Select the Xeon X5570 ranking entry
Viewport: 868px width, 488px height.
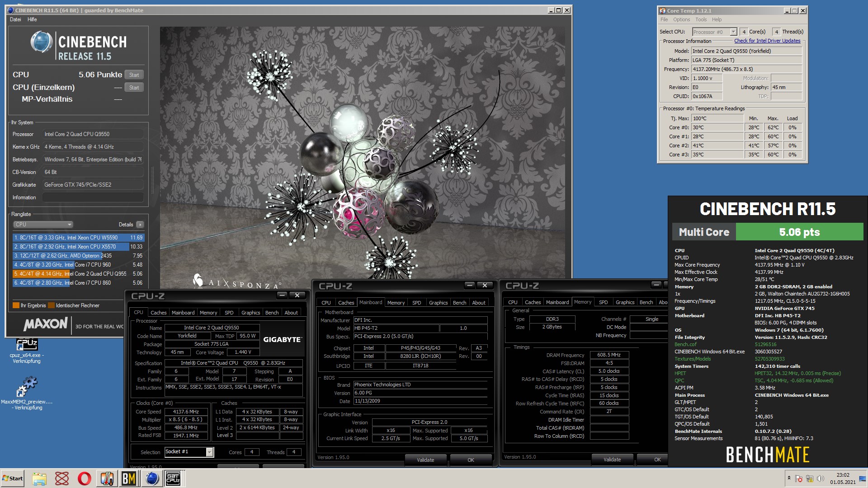[x=78, y=247]
